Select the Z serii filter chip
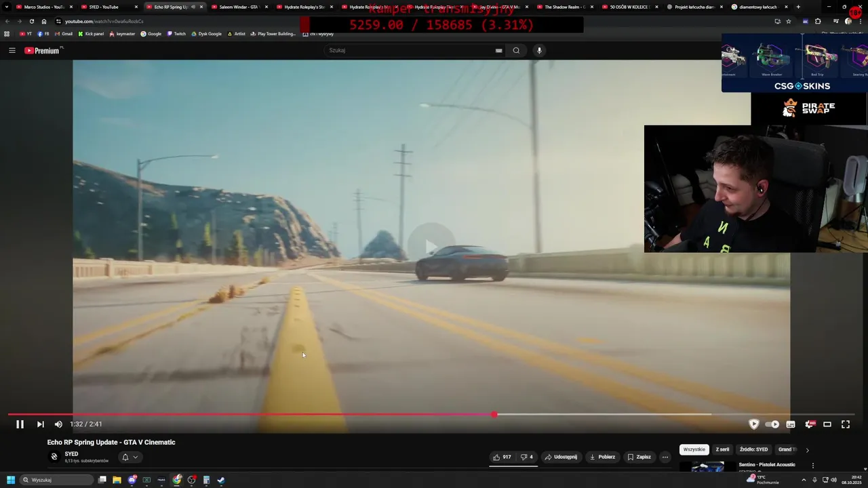Image resolution: width=868 pixels, height=488 pixels. click(x=722, y=449)
